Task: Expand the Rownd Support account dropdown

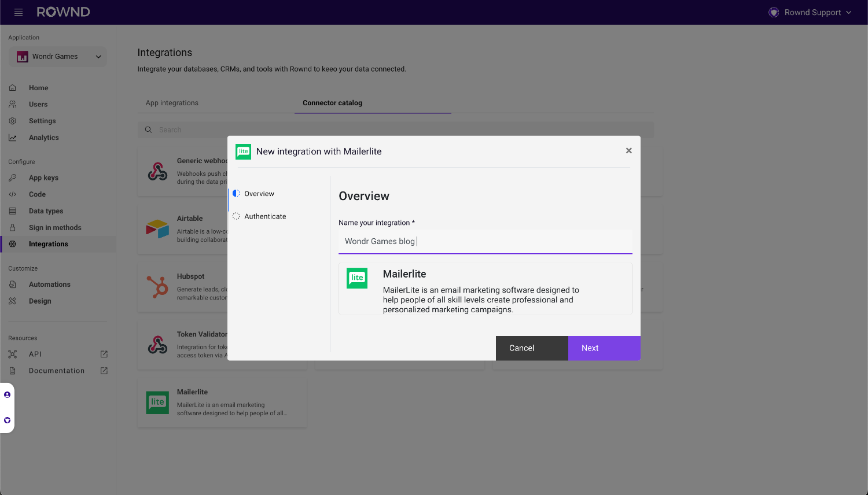Action: [x=848, y=12]
